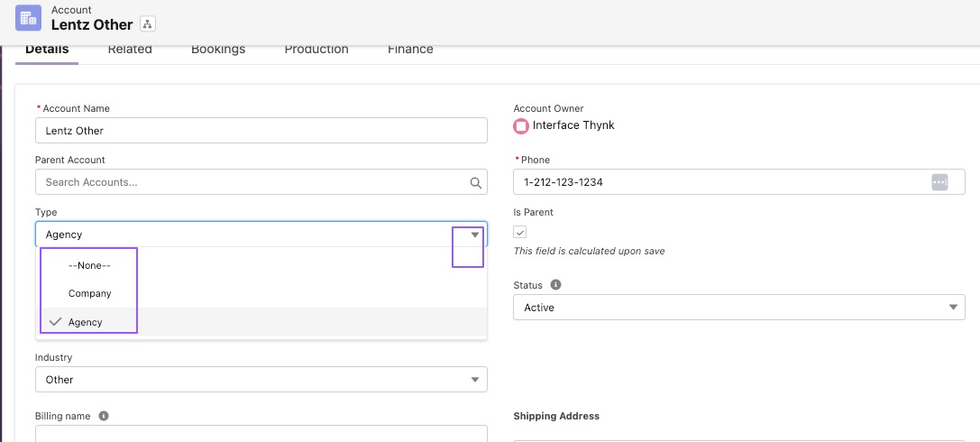Click the Lentz Other page title

click(92, 25)
